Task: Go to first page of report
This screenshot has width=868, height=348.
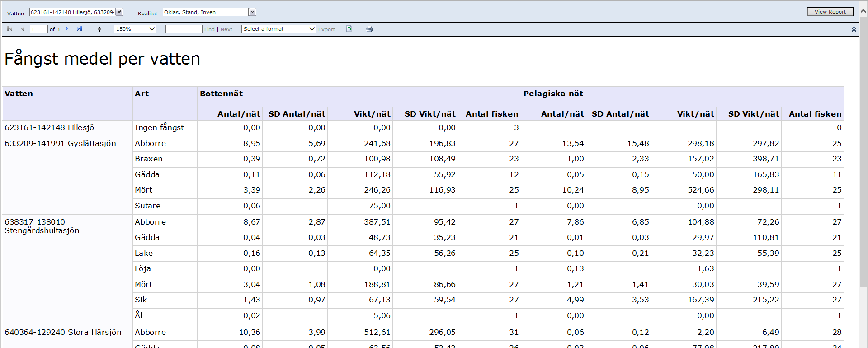Action: point(9,29)
